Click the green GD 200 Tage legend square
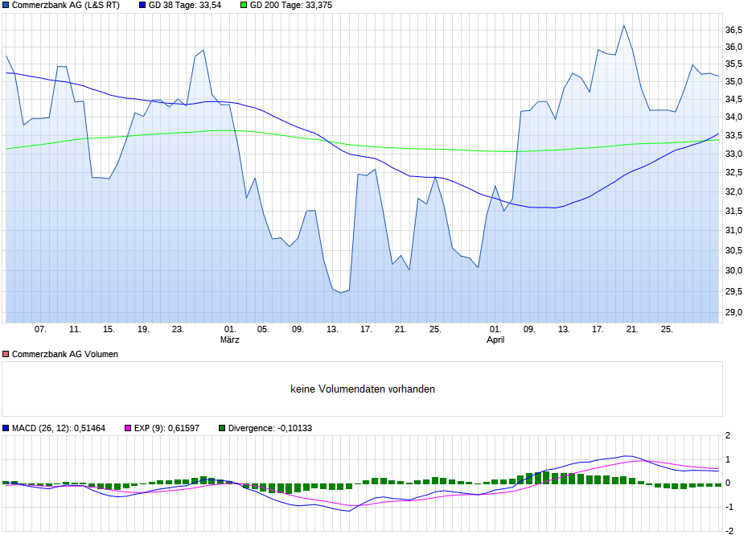Screen dimensions: 756x539 point(244,6)
